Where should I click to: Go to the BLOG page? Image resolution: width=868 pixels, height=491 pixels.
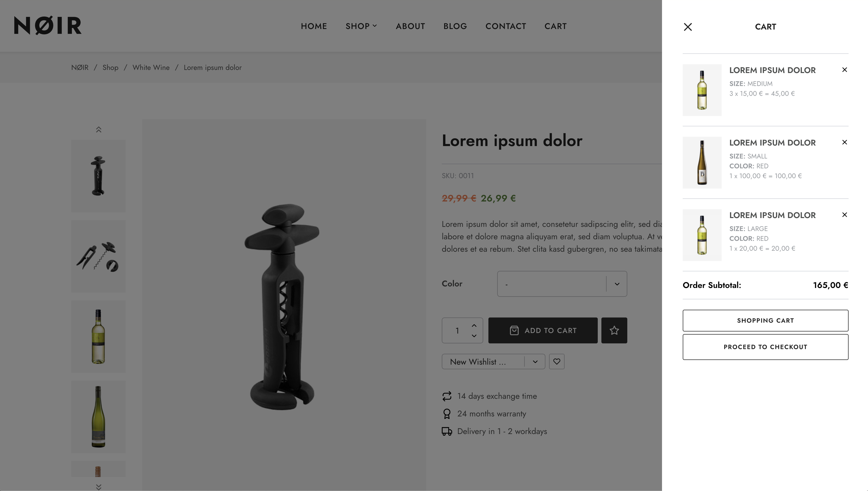455,26
